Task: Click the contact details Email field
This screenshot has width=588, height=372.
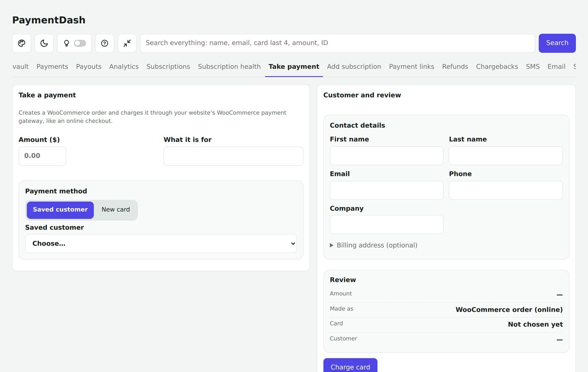Action: 387,190
